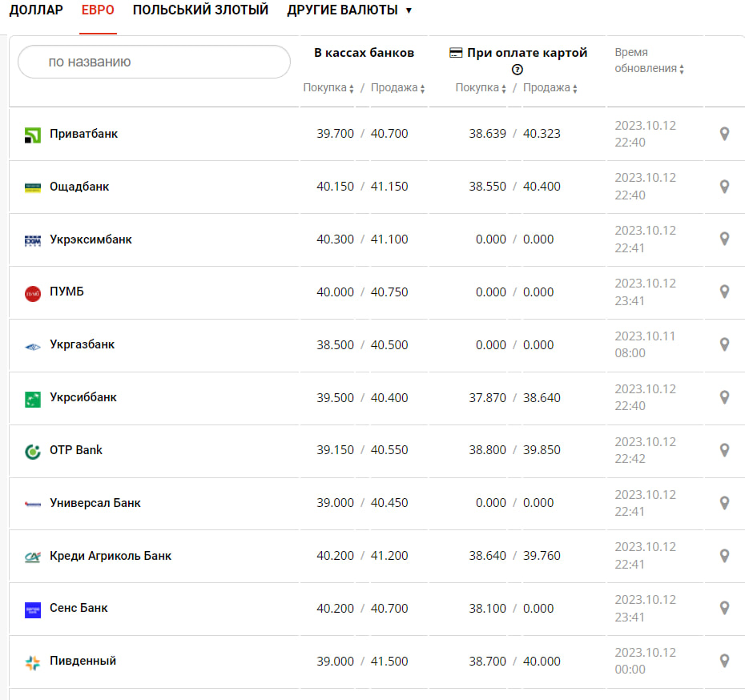Click the Укрсиббанк green logo icon
The width and height of the screenshot is (745, 700).
[x=32, y=398]
